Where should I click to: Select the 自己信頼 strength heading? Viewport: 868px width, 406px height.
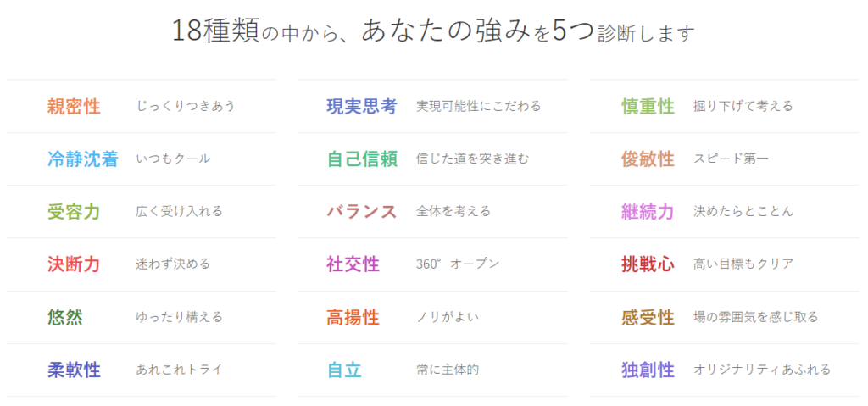[362, 159]
